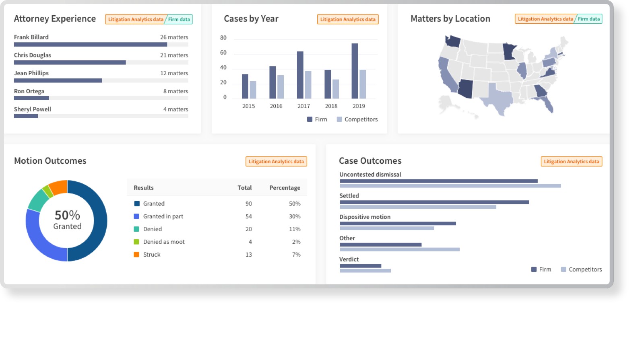Click Firm data tag on Matters by Location

(588, 19)
